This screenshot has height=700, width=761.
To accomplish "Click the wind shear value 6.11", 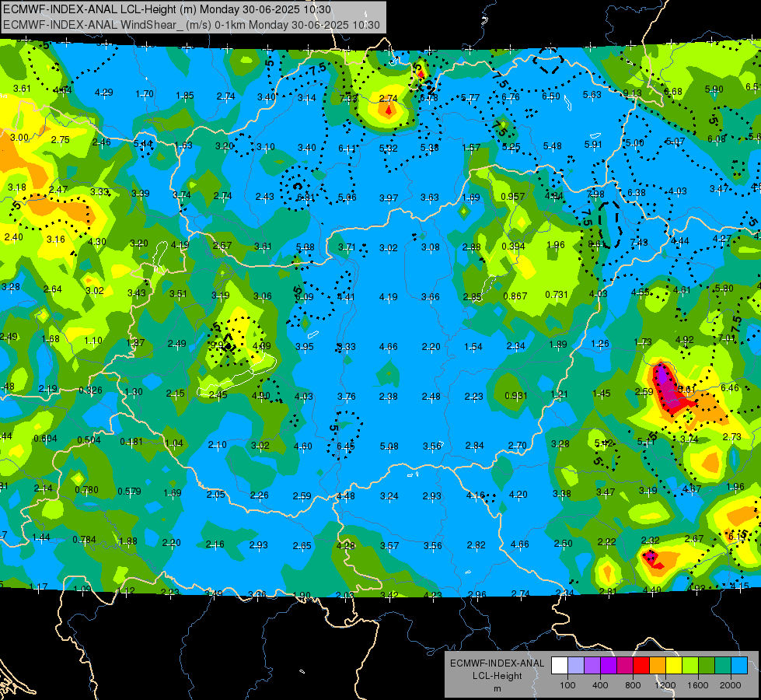I will [x=347, y=148].
